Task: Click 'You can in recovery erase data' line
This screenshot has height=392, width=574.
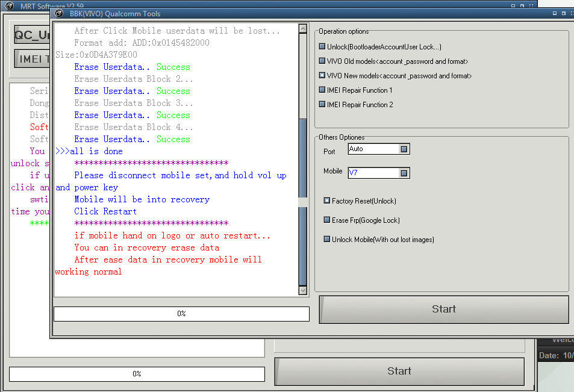Action: click(147, 248)
